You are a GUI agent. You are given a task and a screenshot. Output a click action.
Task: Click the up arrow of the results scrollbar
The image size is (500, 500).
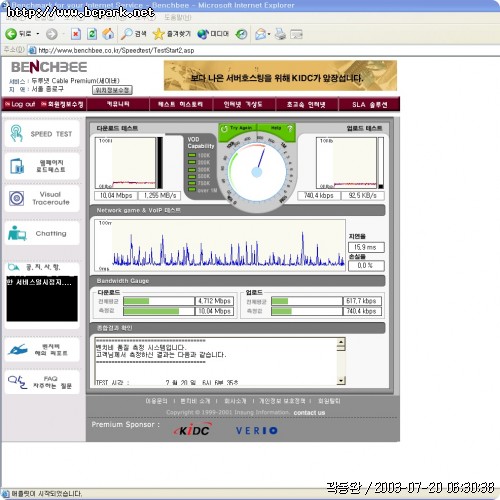click(341, 342)
